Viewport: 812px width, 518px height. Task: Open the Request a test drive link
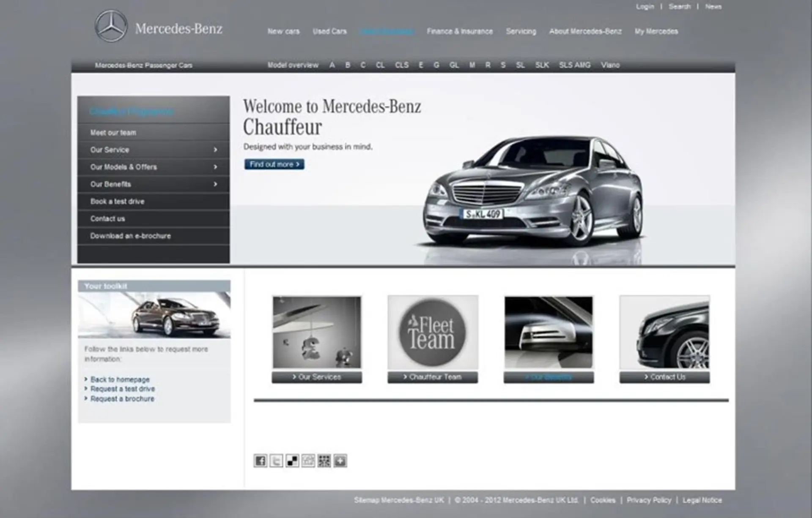[122, 389]
